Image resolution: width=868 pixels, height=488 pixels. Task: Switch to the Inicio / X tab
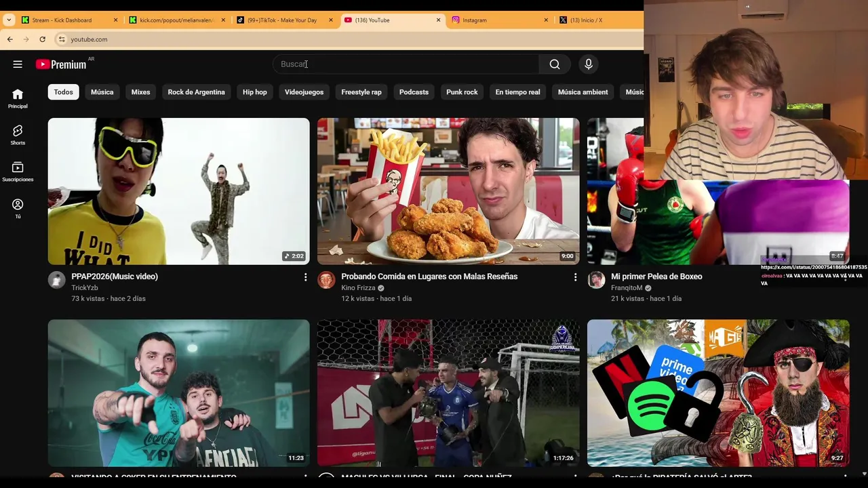[x=597, y=20]
